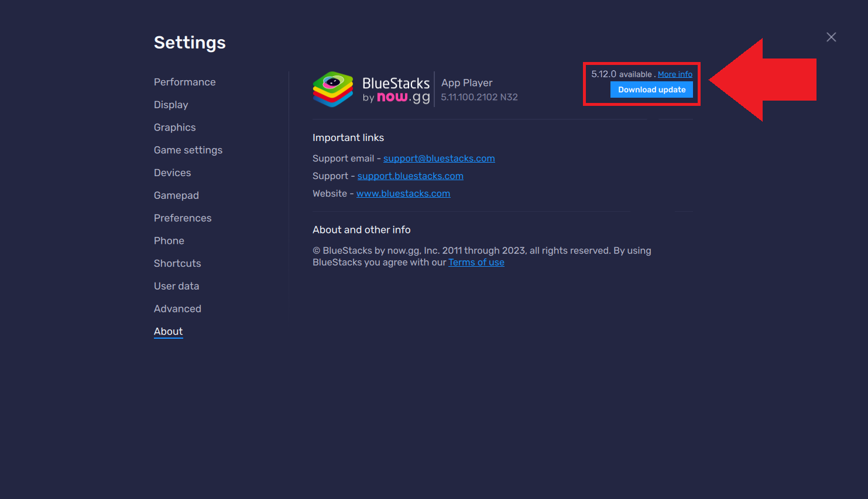Screen dimensions: 868x499
Task: Open the Gamepad settings tab
Action: (176, 195)
